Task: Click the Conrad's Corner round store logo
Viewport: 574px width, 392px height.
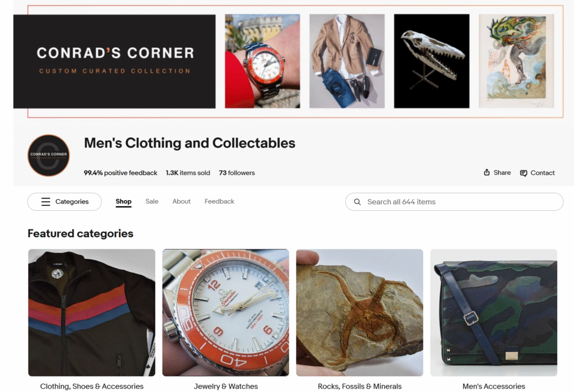Action: click(49, 155)
